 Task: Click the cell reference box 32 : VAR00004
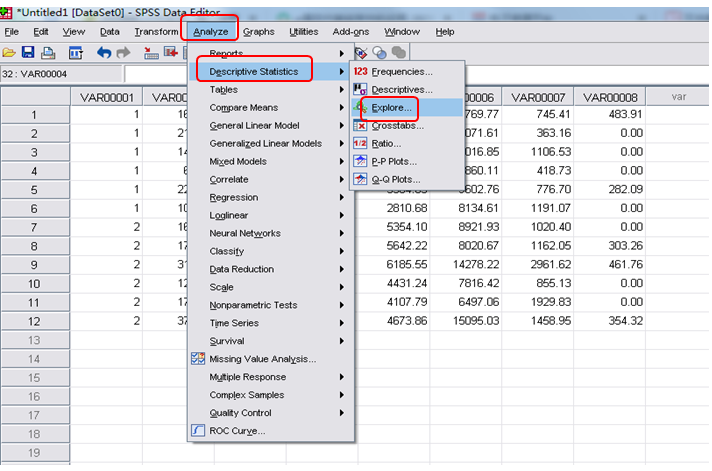[62, 74]
